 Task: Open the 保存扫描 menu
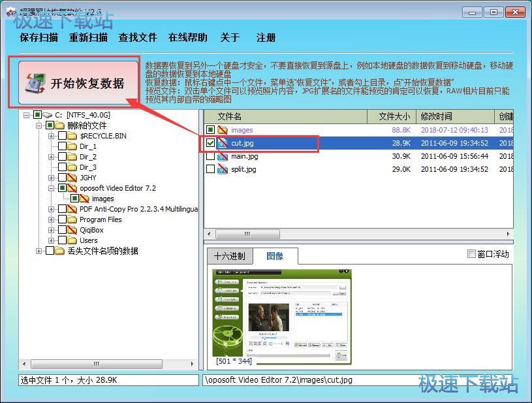pos(39,37)
